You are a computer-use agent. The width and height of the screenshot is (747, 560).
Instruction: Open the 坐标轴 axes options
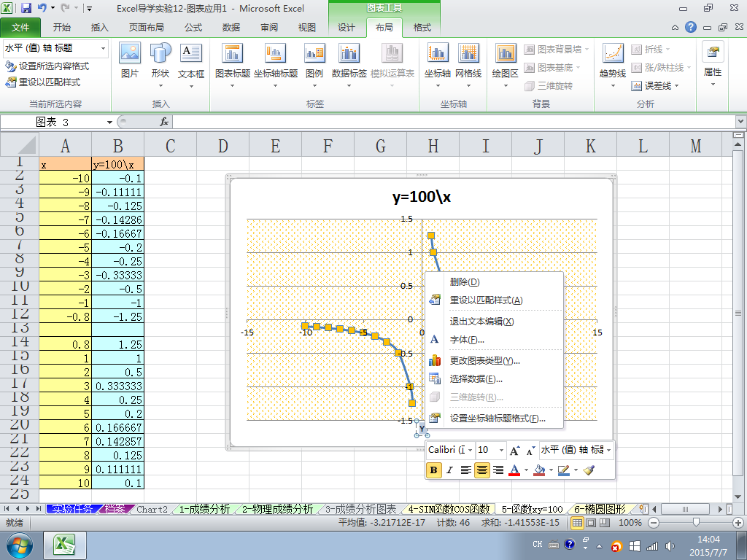pos(438,65)
